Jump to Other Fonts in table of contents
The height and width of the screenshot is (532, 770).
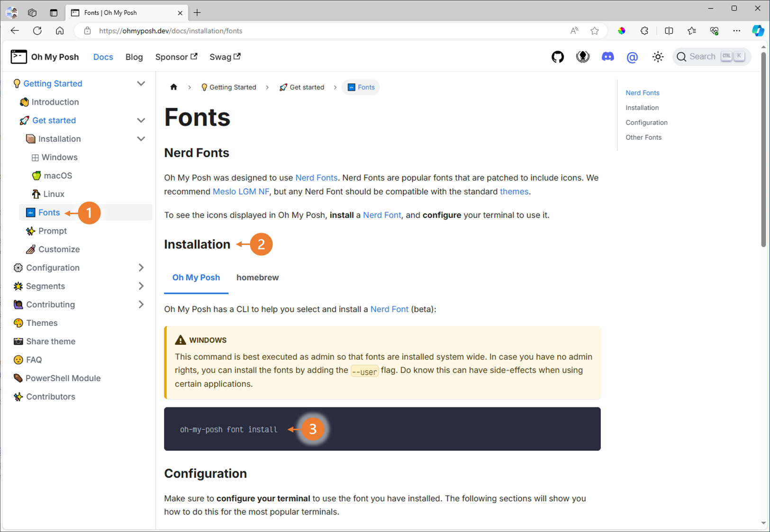click(x=643, y=137)
